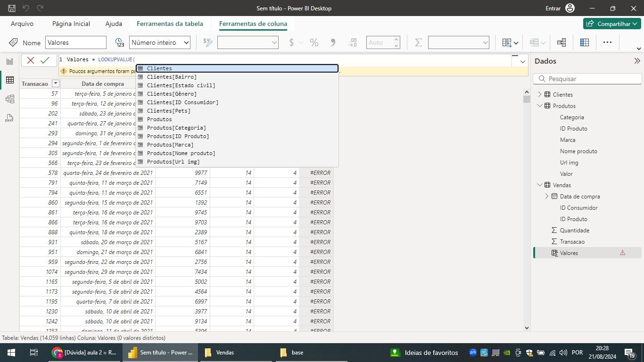
Task: Click the manage relationships icon
Action: pyautogui.click(x=561, y=42)
